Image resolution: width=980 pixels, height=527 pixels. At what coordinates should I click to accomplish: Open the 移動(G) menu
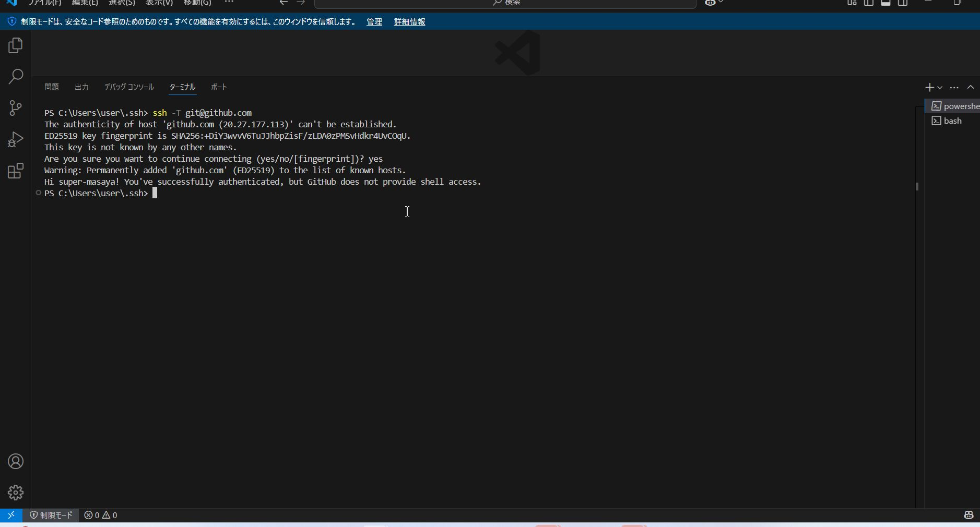click(197, 3)
